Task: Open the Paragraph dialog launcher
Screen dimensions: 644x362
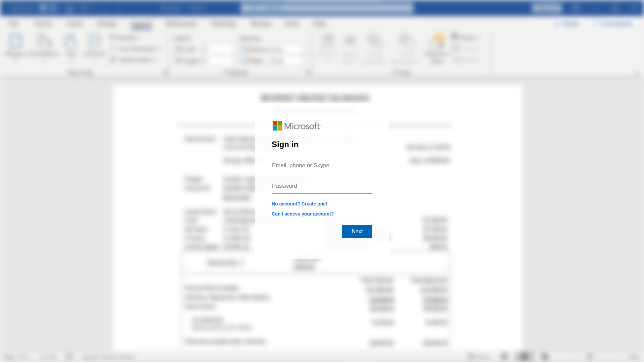Action: point(309,73)
